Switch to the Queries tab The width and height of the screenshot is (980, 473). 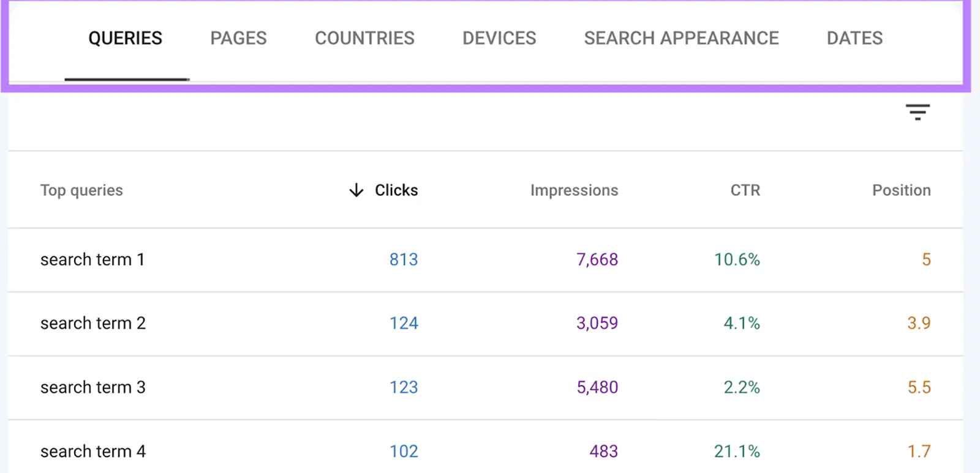pyautogui.click(x=126, y=39)
